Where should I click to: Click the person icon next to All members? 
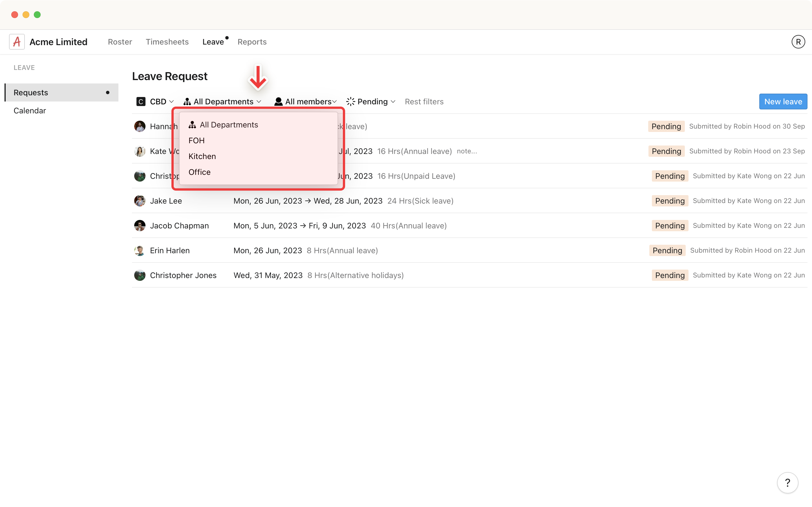[278, 101]
